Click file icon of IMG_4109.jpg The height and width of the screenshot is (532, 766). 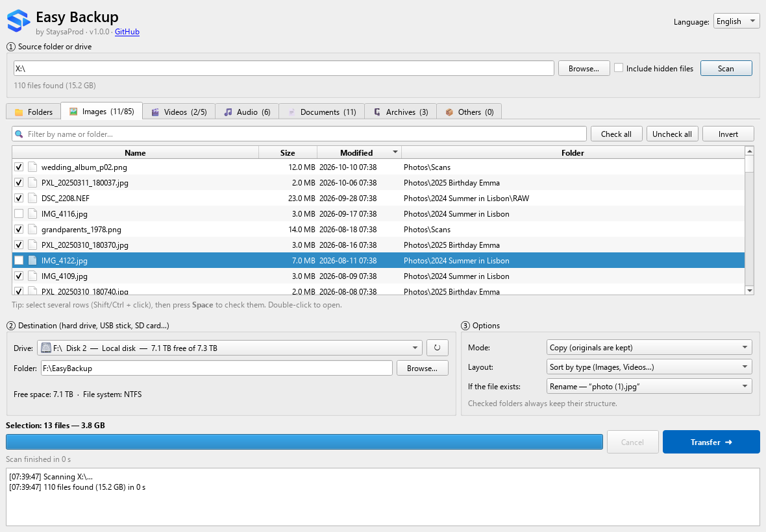[32, 276]
